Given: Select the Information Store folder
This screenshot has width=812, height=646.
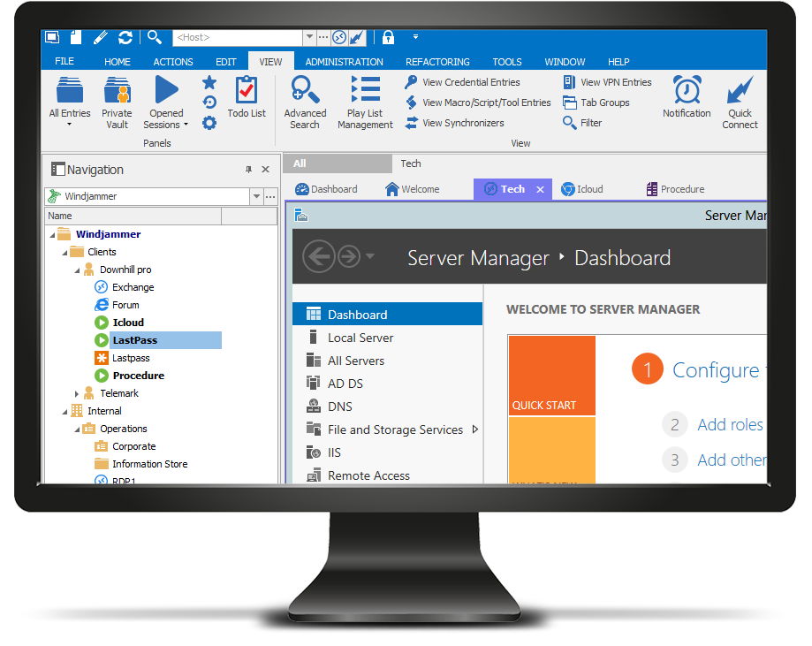Looking at the screenshot, I should click(x=140, y=464).
